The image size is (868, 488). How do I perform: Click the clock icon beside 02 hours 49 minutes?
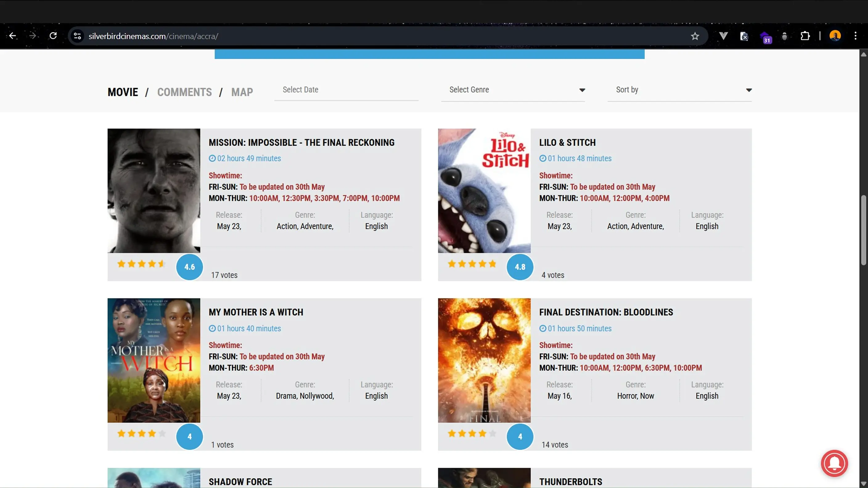[x=212, y=158]
